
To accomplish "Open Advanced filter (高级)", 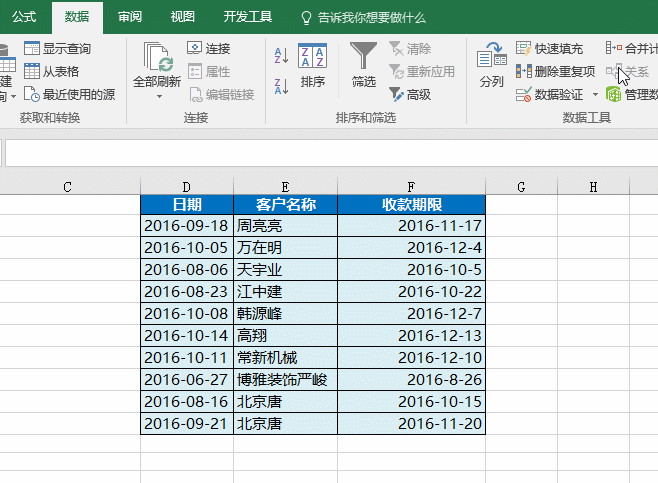I will pos(410,94).
